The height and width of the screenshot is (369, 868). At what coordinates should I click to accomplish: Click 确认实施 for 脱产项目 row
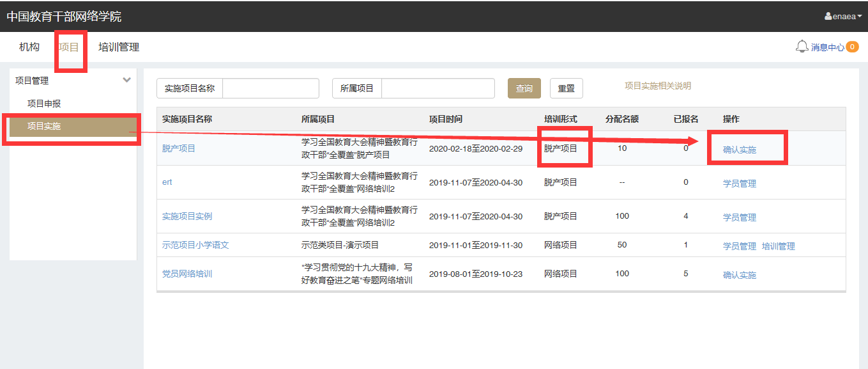pos(740,150)
